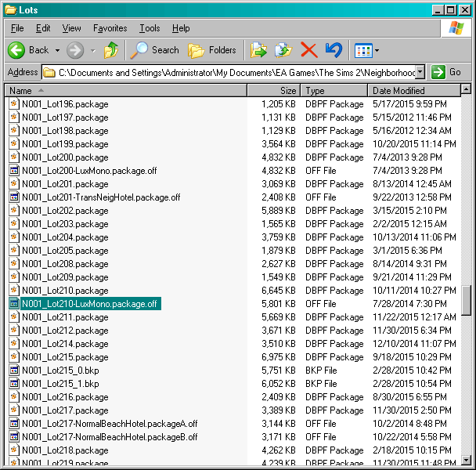Click the scrollbar down arrow
The image size is (476, 470).
point(466,460)
